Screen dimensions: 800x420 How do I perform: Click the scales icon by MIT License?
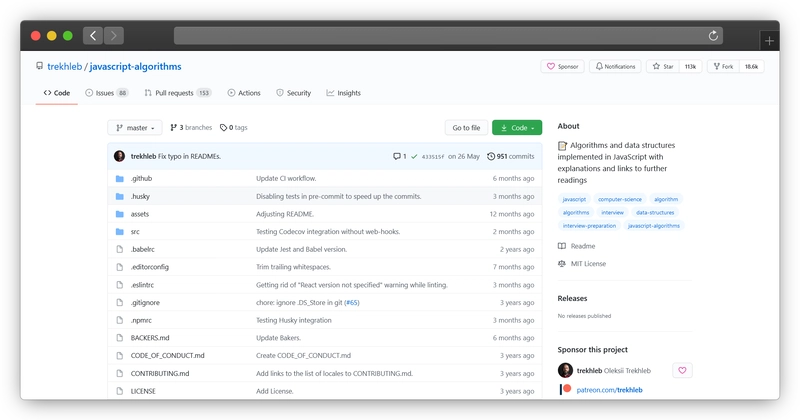pos(562,264)
